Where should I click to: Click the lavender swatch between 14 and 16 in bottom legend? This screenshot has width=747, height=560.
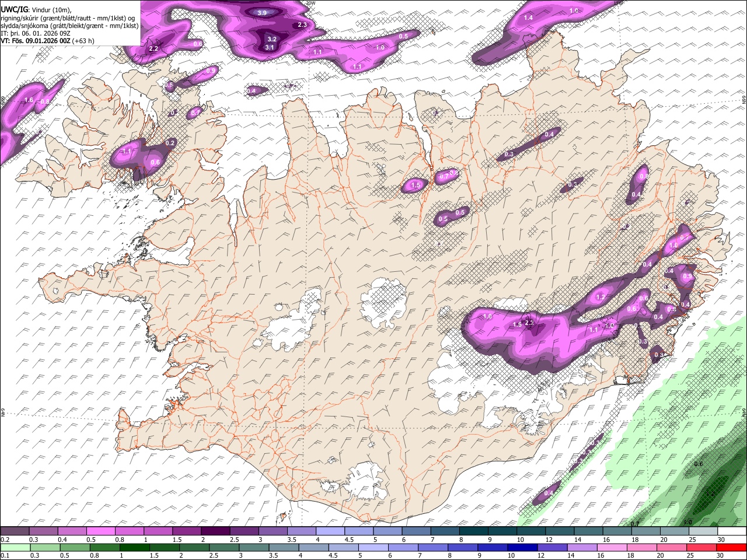pos(583,547)
